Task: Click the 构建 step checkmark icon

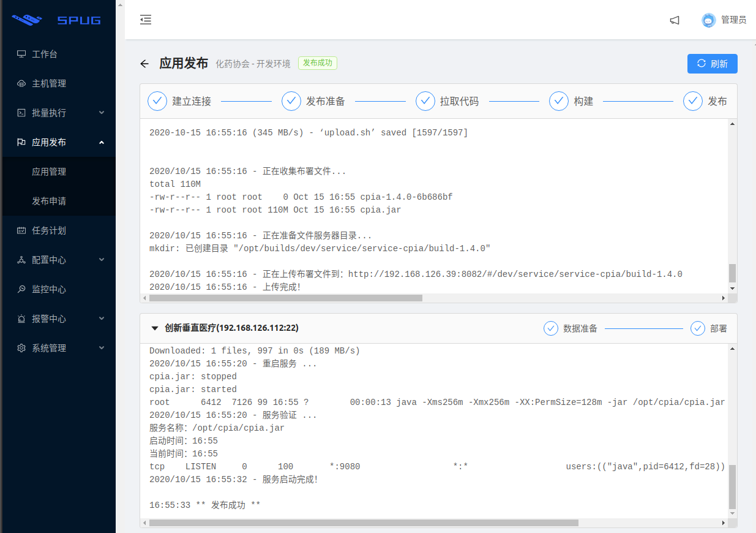Action: click(x=559, y=101)
